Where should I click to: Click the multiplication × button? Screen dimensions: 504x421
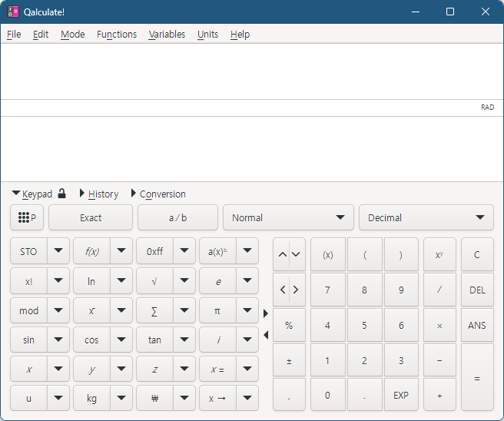(439, 325)
